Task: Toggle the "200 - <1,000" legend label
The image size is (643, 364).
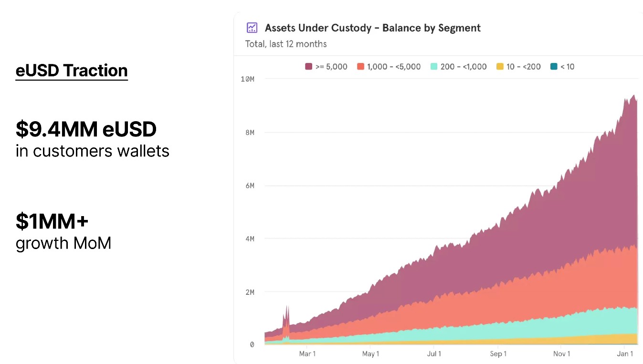Action: click(464, 67)
